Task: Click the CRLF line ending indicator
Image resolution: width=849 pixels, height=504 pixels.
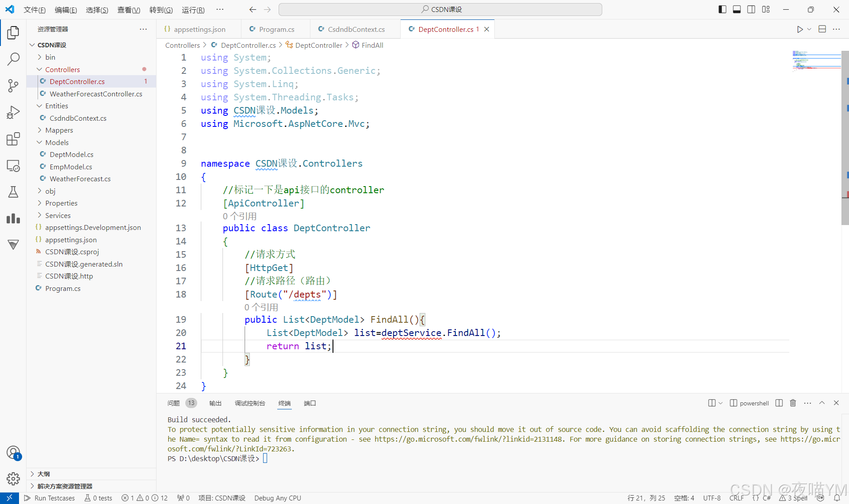Action: coord(737,498)
